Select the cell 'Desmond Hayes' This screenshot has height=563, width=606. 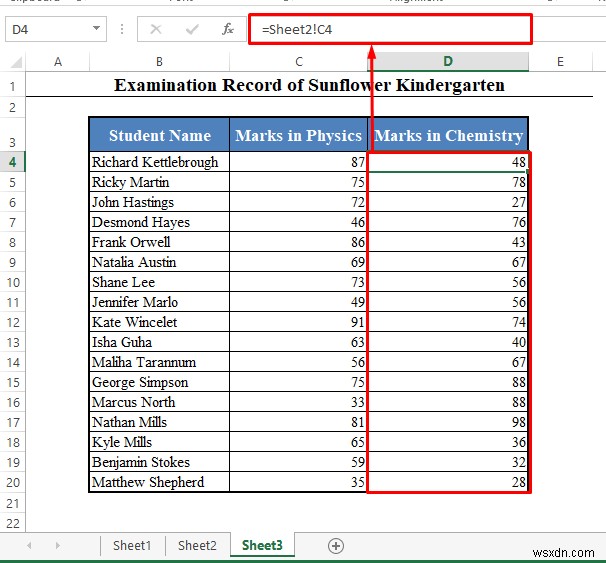[159, 222]
